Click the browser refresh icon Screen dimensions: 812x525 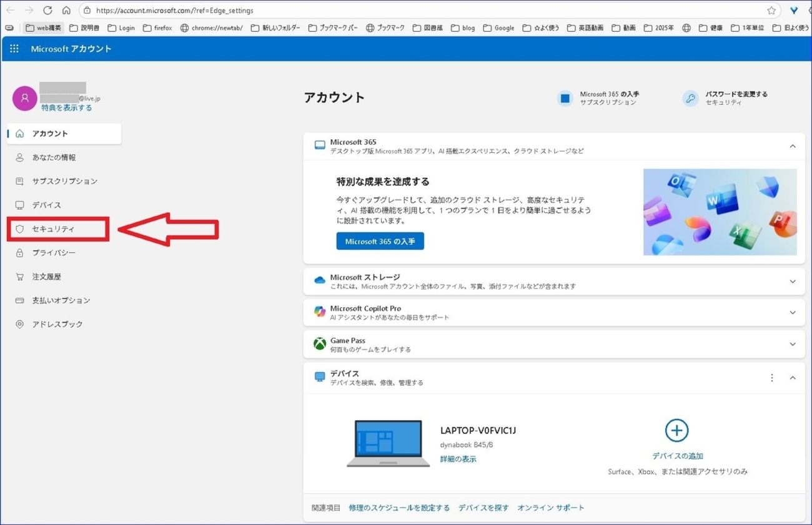47,10
